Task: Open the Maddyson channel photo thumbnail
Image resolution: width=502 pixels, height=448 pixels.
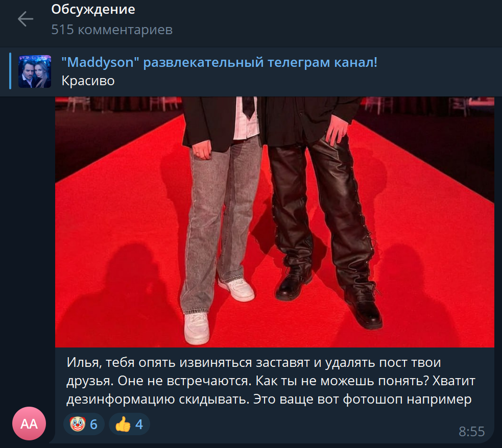Action: [35, 71]
